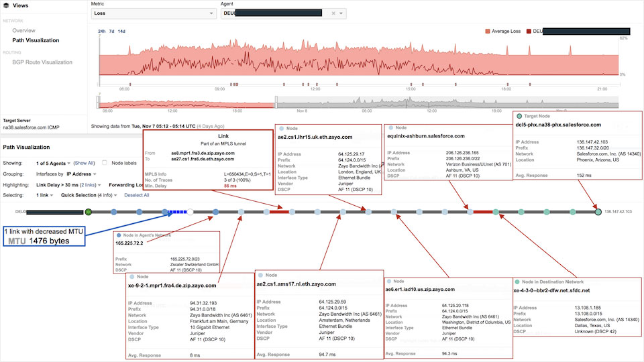Open the Overview view
644x362 pixels.
coord(23,31)
